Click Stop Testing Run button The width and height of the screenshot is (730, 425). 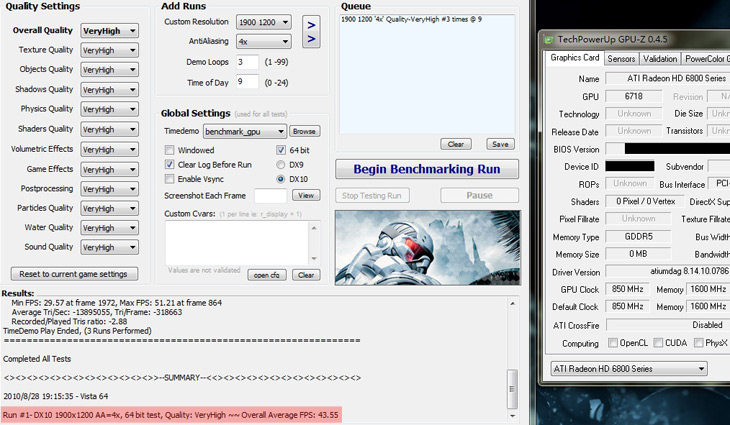[372, 196]
